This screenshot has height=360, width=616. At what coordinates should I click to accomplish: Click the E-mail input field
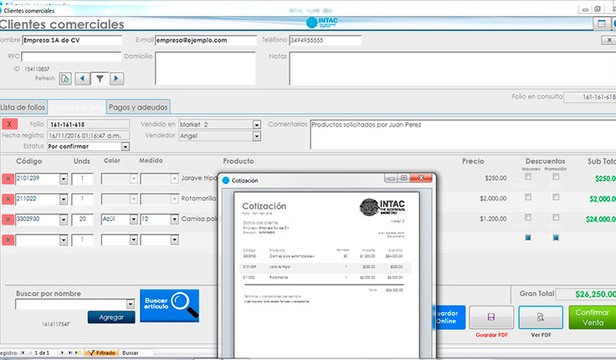(206, 40)
